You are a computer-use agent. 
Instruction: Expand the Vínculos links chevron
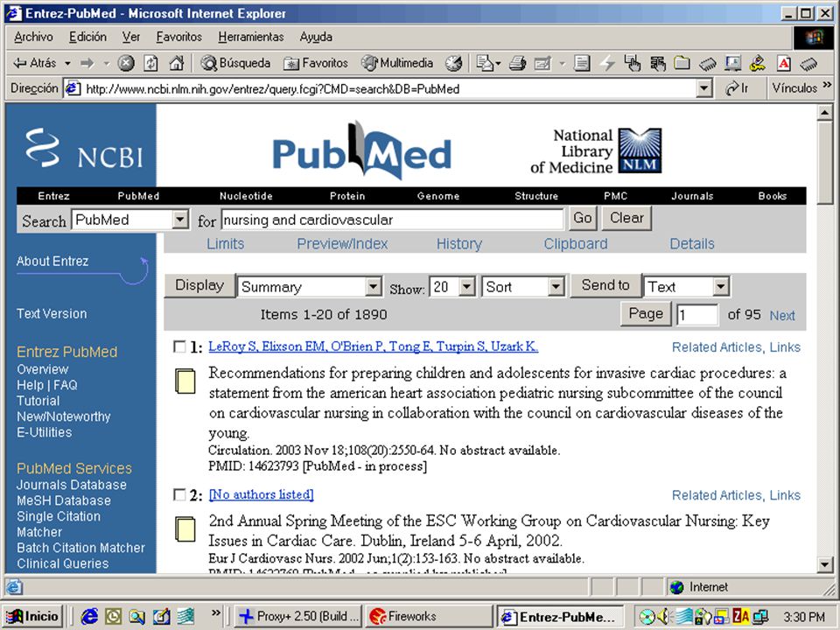(x=827, y=85)
